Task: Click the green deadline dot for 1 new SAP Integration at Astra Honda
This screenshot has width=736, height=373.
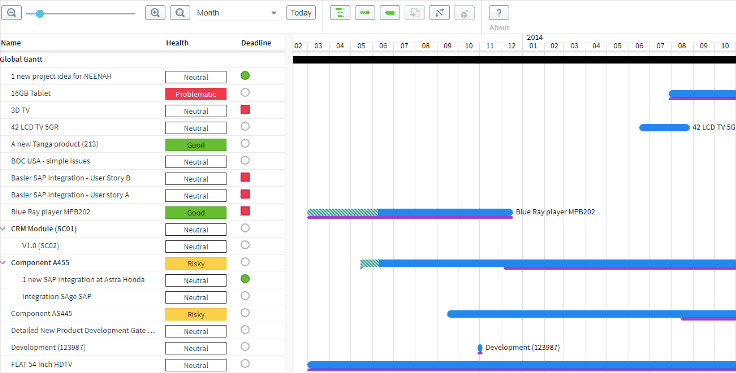Action: click(245, 279)
